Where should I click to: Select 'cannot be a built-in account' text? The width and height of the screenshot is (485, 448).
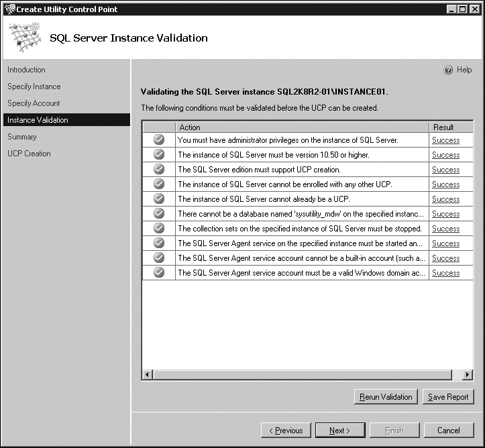[x=302, y=258]
